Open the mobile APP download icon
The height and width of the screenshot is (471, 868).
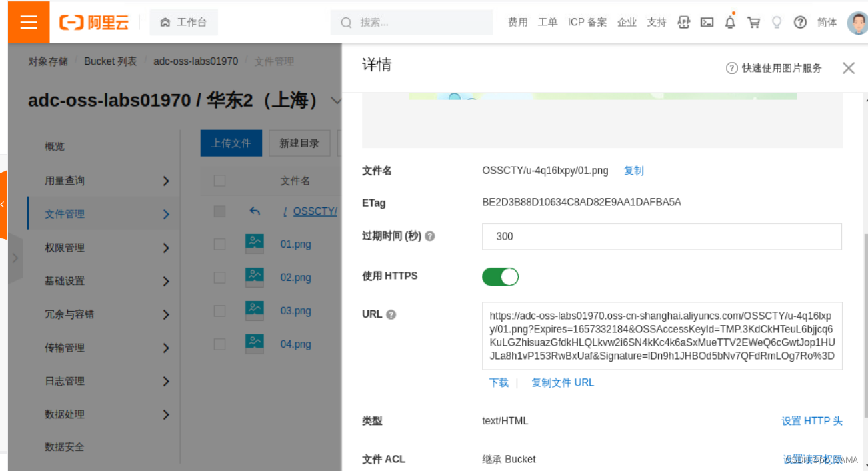point(683,22)
